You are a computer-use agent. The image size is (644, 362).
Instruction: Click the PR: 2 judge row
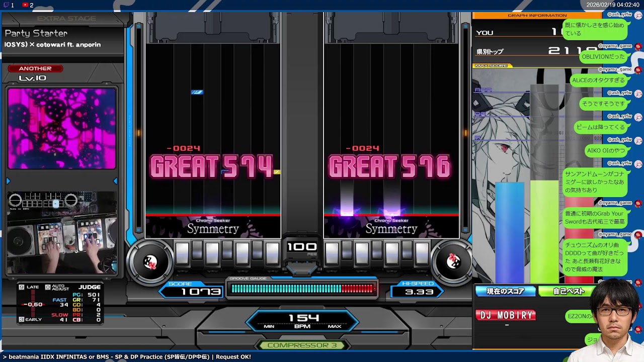pyautogui.click(x=86, y=315)
